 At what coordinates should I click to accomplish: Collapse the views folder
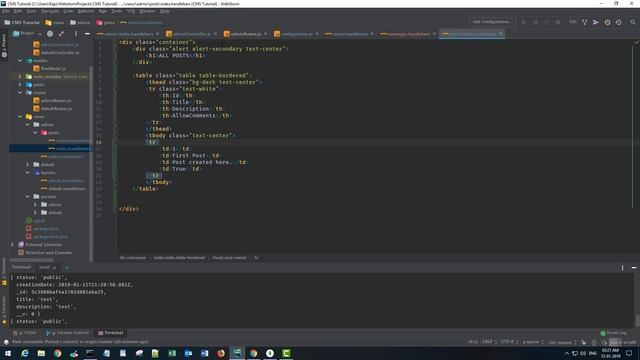click(20, 116)
